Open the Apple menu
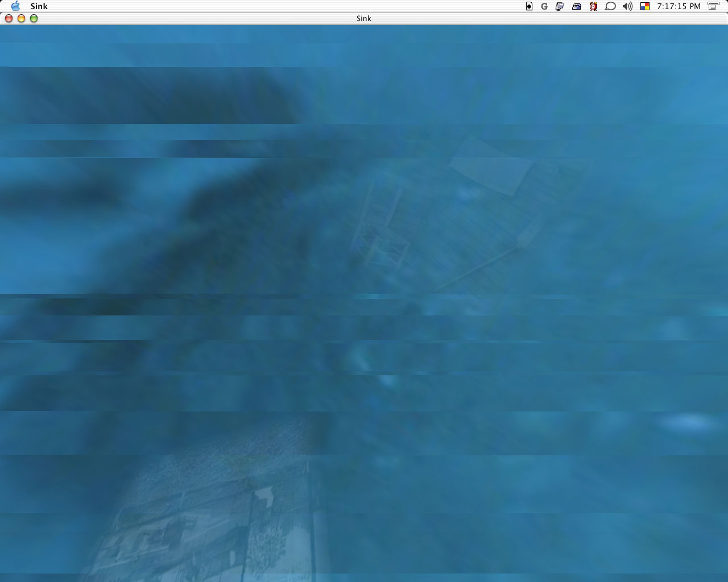This screenshot has height=582, width=728. pyautogui.click(x=15, y=6)
